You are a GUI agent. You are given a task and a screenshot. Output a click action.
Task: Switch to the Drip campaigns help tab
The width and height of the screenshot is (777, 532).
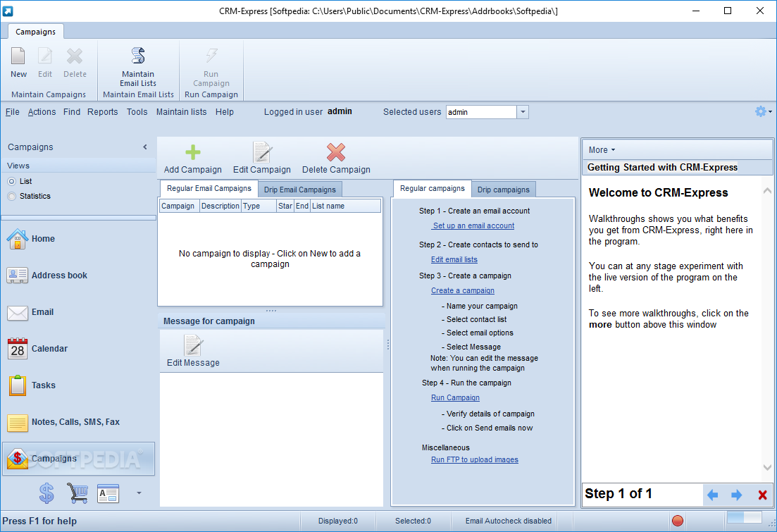pos(504,190)
